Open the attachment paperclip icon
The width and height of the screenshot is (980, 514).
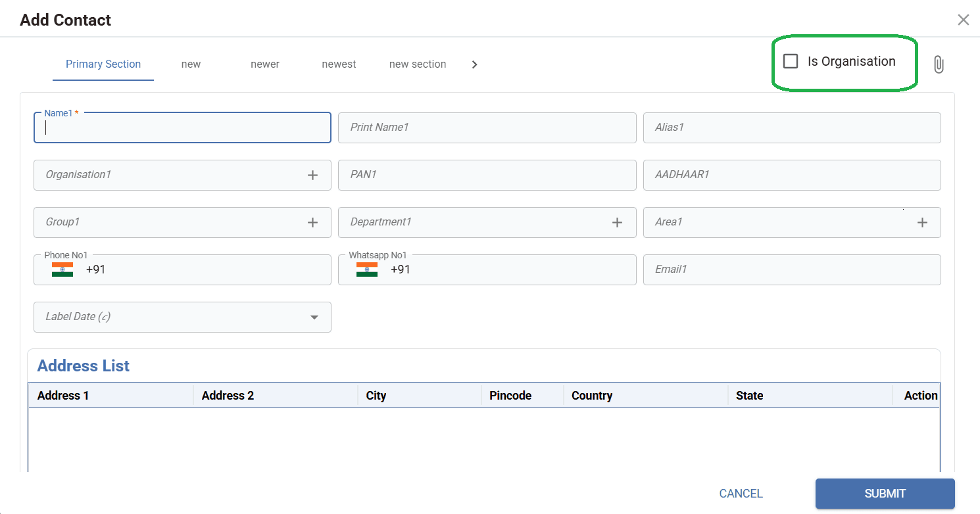tap(939, 64)
